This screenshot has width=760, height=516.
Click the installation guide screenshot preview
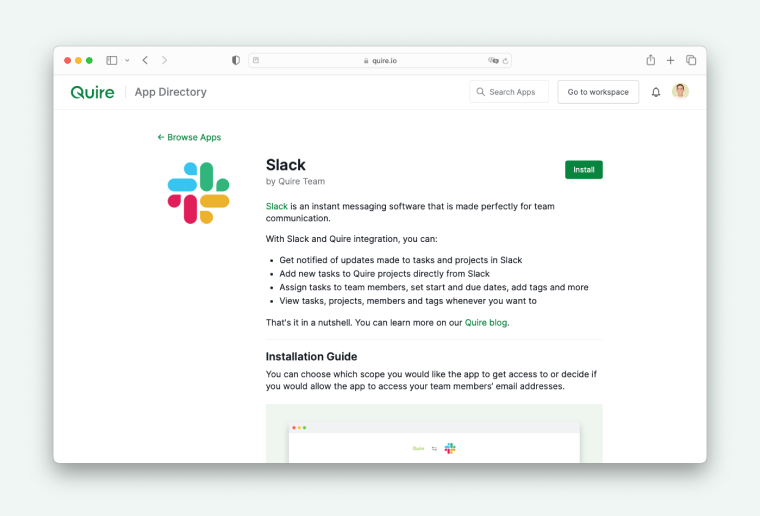tap(434, 433)
